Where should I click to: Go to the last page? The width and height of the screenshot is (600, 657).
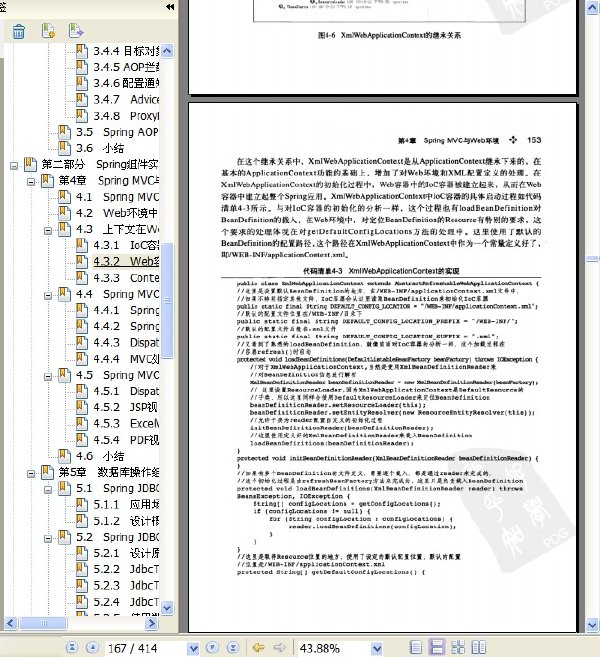click(233, 647)
